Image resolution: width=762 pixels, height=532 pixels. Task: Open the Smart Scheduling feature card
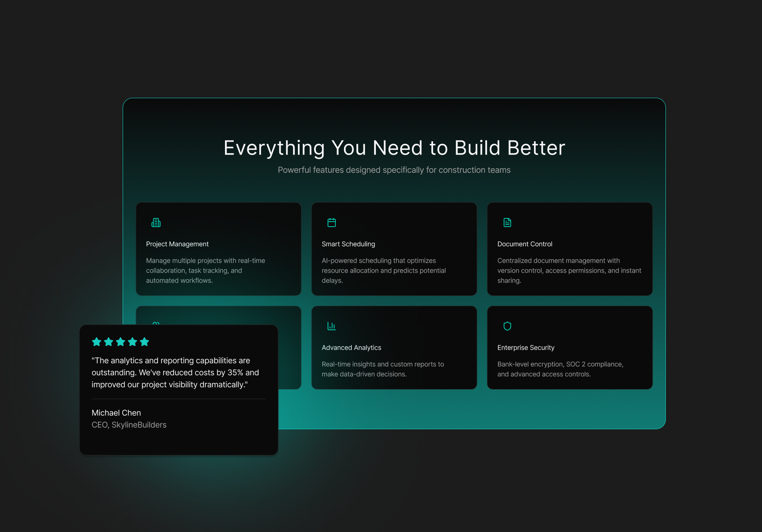pos(394,249)
